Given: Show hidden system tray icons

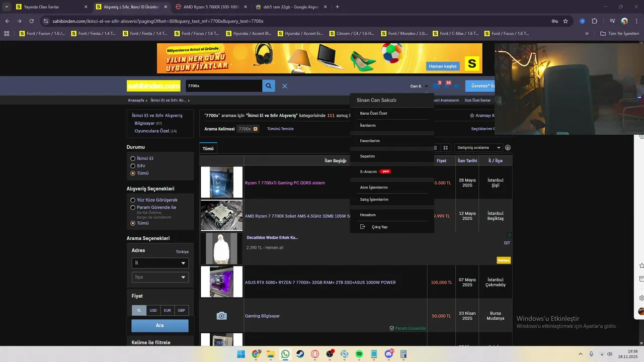Looking at the screenshot, I should point(580,354).
